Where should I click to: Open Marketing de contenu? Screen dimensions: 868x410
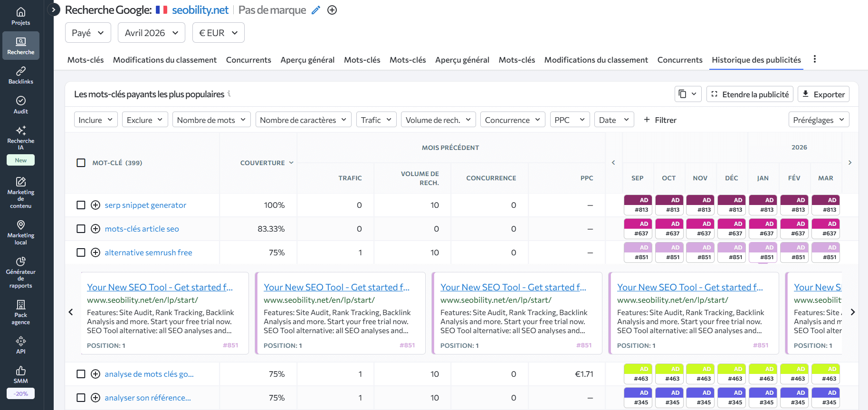20,193
